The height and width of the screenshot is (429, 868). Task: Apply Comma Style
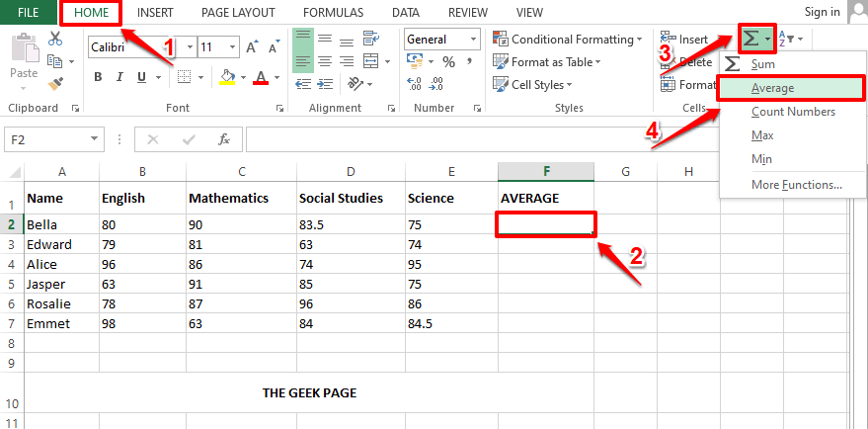pyautogui.click(x=470, y=60)
